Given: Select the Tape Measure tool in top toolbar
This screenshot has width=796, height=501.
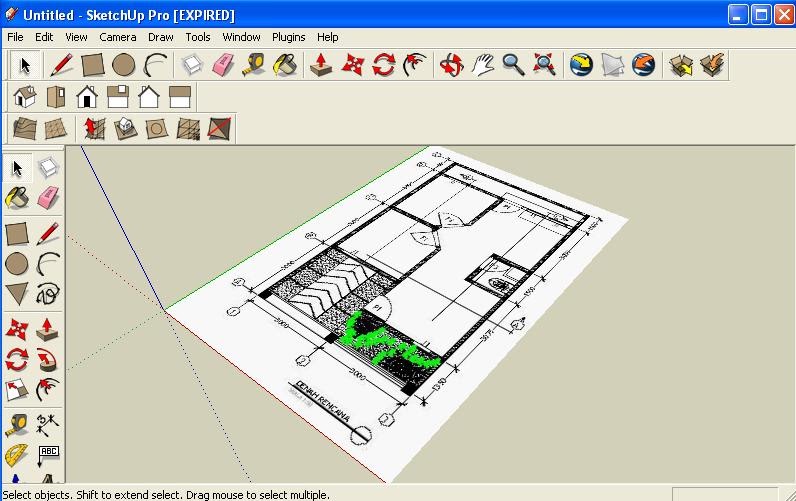Looking at the screenshot, I should point(253,65).
